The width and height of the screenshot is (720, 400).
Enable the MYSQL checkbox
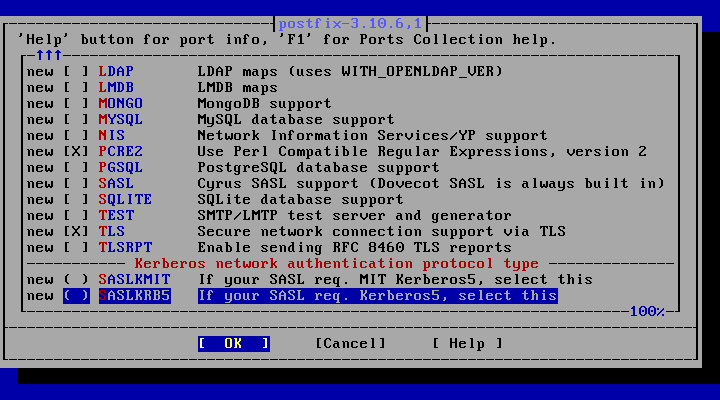point(76,120)
